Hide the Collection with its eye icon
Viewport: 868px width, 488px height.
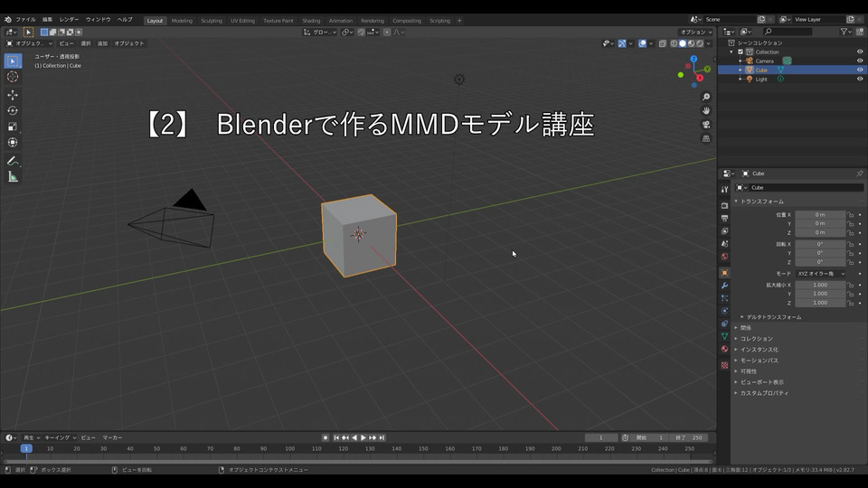click(x=860, y=52)
